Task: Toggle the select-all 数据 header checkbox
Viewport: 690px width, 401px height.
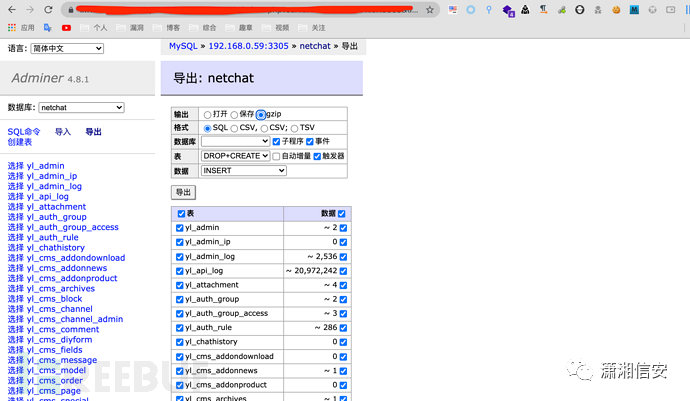Action: [x=341, y=213]
